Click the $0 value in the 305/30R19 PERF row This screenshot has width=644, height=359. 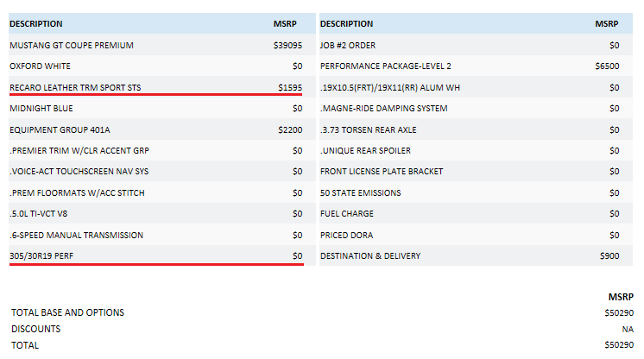[x=297, y=256]
